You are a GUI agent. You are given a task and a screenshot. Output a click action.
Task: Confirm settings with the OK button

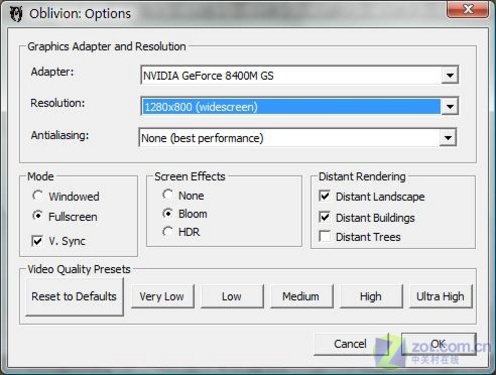(x=438, y=344)
